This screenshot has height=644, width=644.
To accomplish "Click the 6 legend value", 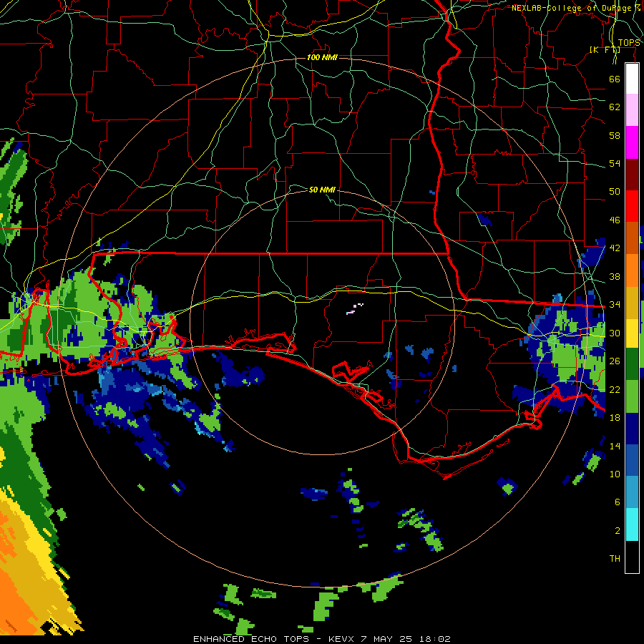I will 618,502.
